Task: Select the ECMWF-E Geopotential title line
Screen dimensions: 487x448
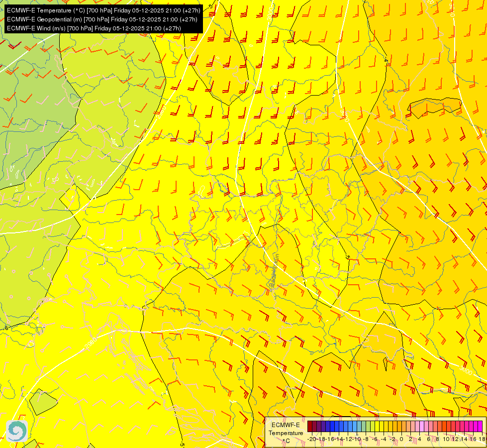Action: (102, 19)
